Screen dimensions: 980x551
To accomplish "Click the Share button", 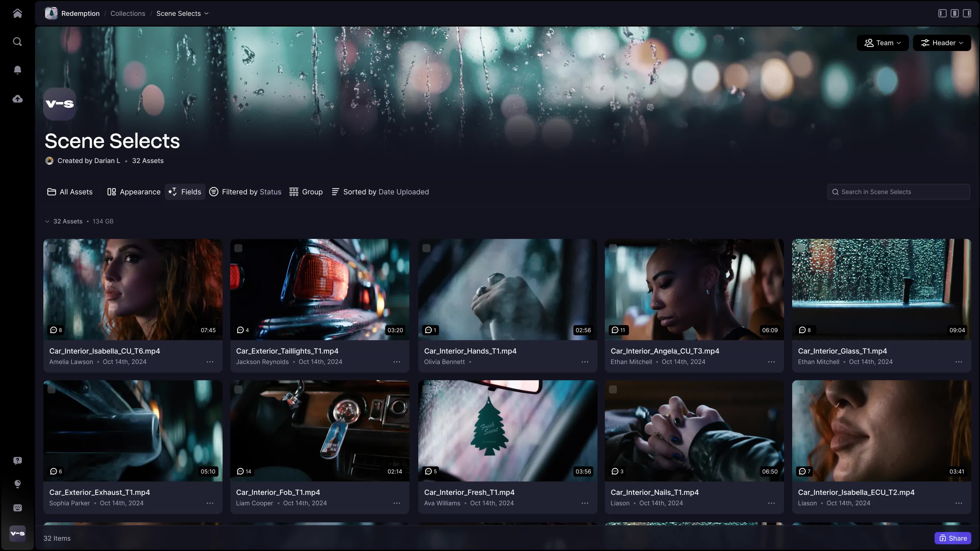I will point(953,538).
